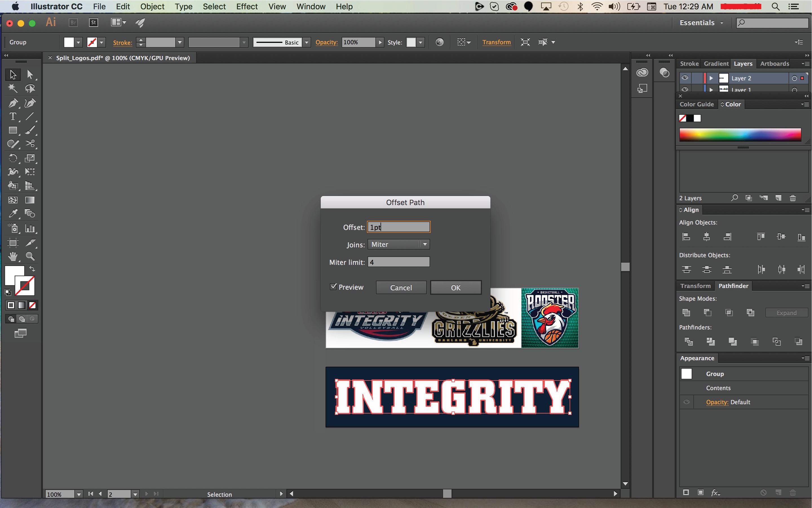The height and width of the screenshot is (508, 812).
Task: Click OK to apply Offset Path
Action: click(455, 287)
